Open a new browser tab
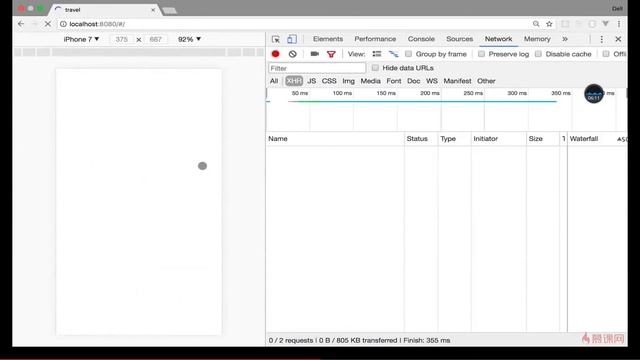 169,10
